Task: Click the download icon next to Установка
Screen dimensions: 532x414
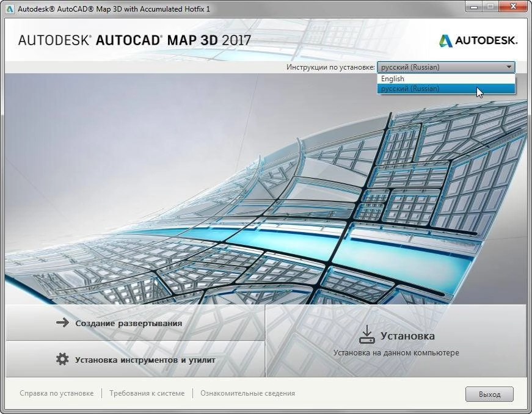Action: point(366,335)
